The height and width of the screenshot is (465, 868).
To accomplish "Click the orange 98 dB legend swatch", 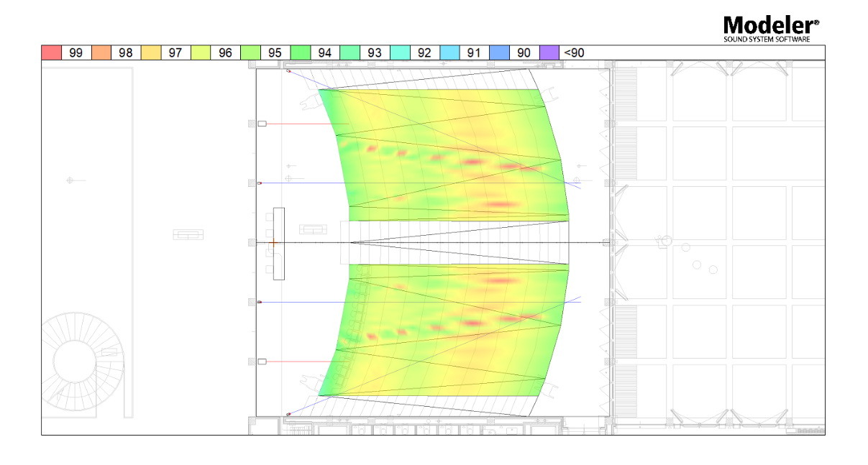I will [101, 52].
